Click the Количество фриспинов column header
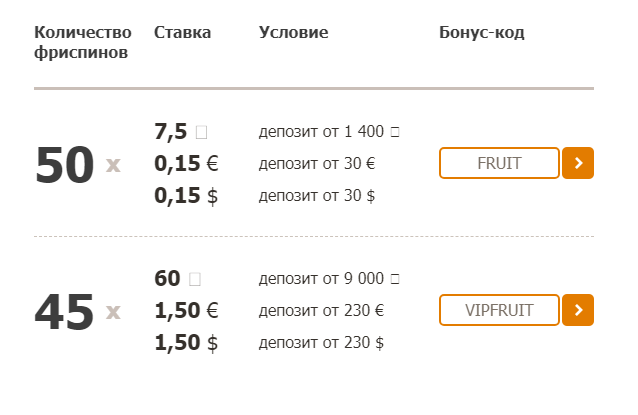The width and height of the screenshot is (638, 415). tap(83, 42)
